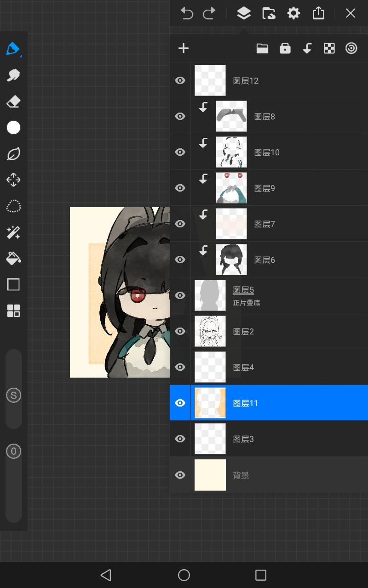Hide layer 图层2

coord(180,332)
